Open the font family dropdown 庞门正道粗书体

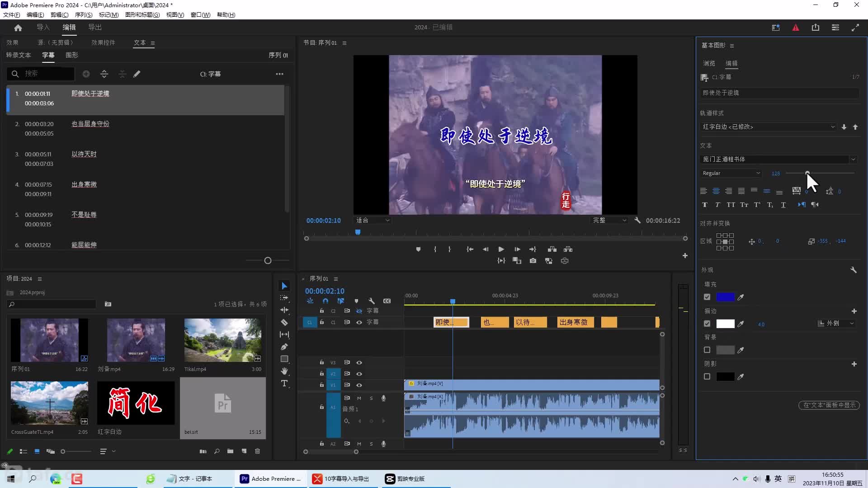click(778, 159)
